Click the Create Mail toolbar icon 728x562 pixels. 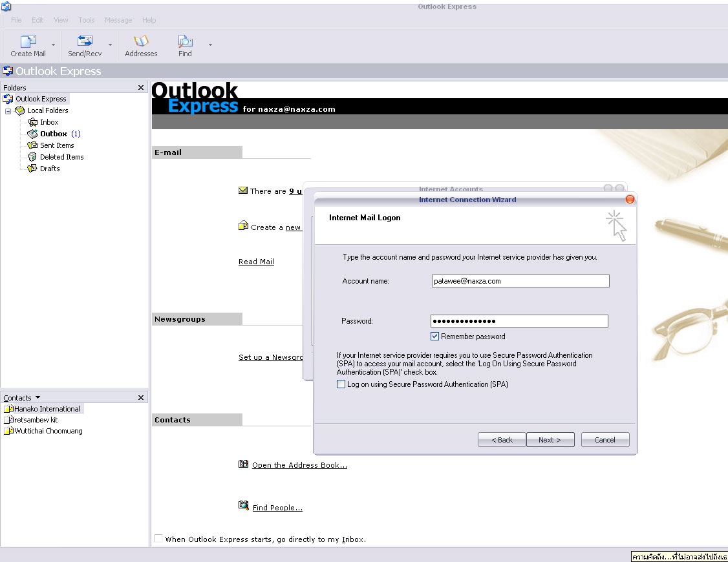pos(28,41)
